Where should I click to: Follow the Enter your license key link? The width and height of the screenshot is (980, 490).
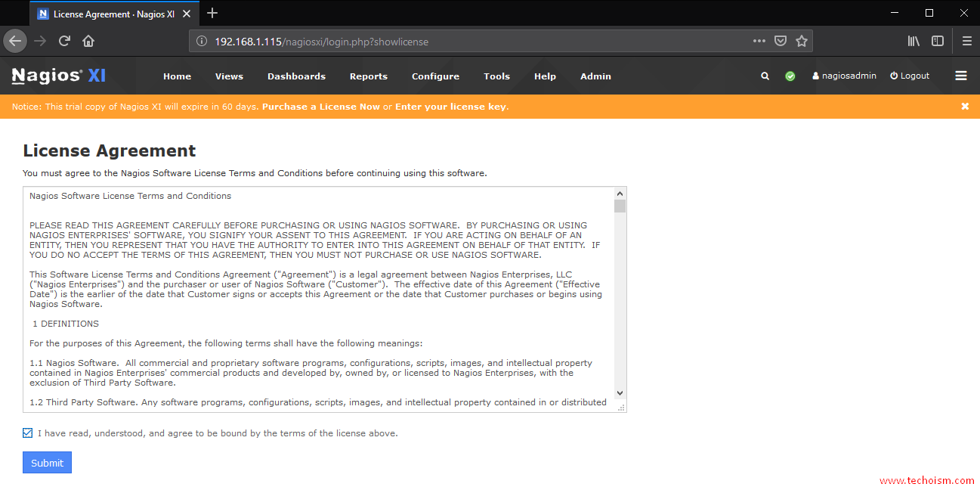450,107
